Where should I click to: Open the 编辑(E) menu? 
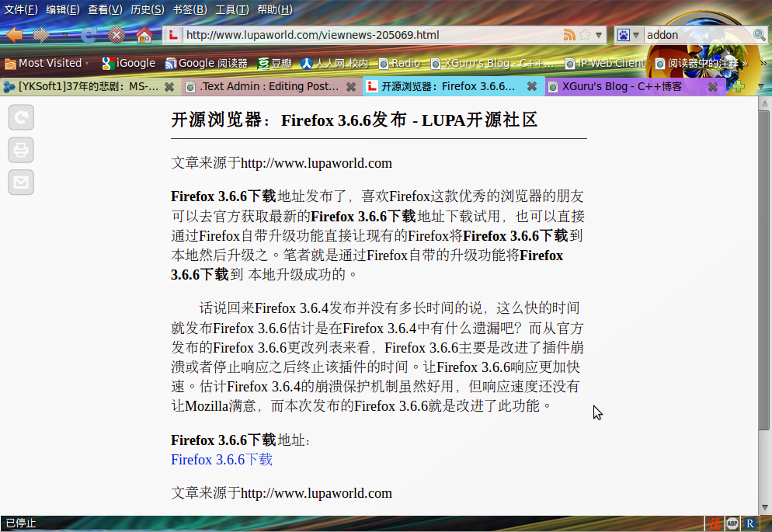point(63,9)
